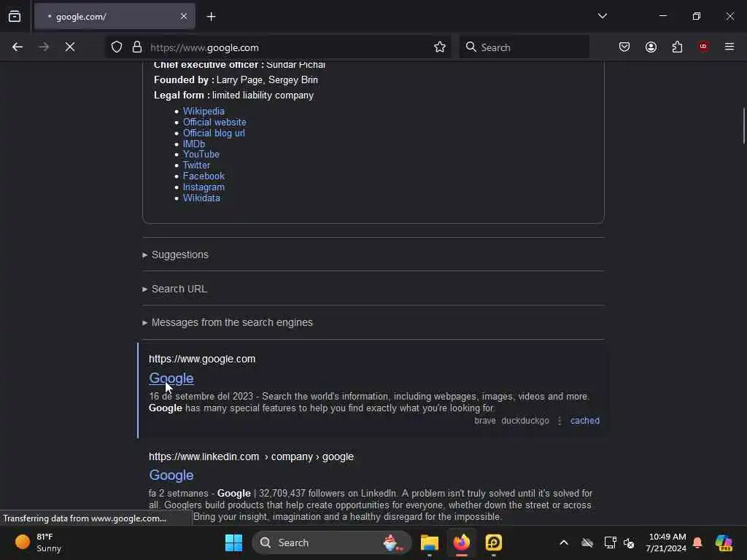The height and width of the screenshot is (560, 747).
Task: Open a new tab with plus button
Action: pyautogui.click(x=211, y=17)
